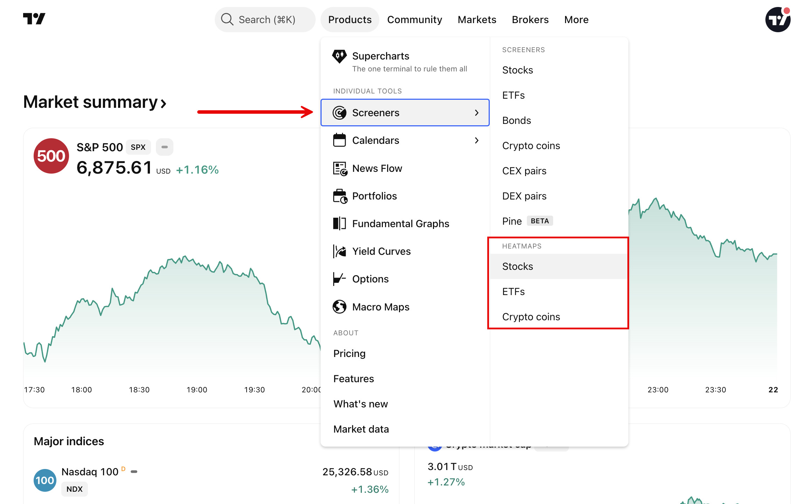Image resolution: width=812 pixels, height=504 pixels.
Task: Click the Portfolios briefcase icon
Action: pyautogui.click(x=339, y=196)
